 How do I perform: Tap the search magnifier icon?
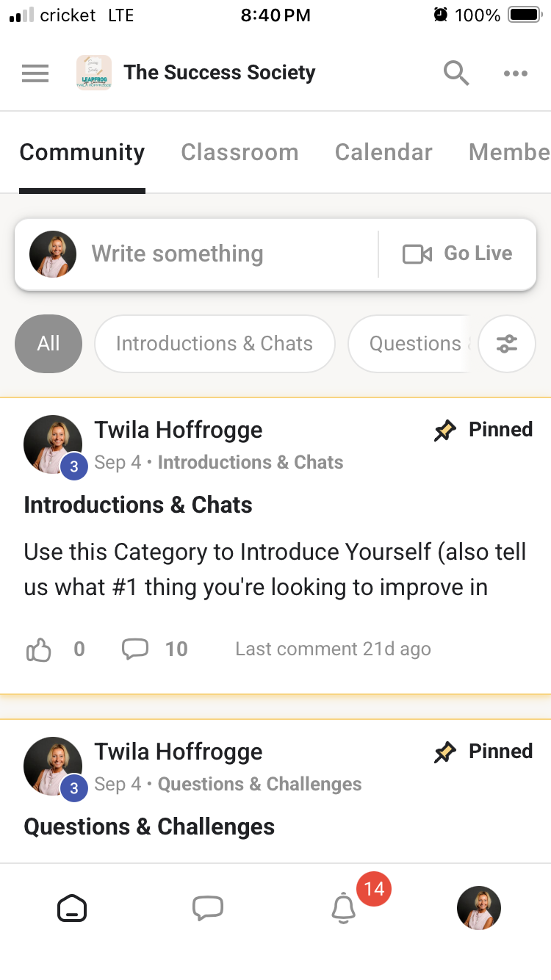click(456, 73)
